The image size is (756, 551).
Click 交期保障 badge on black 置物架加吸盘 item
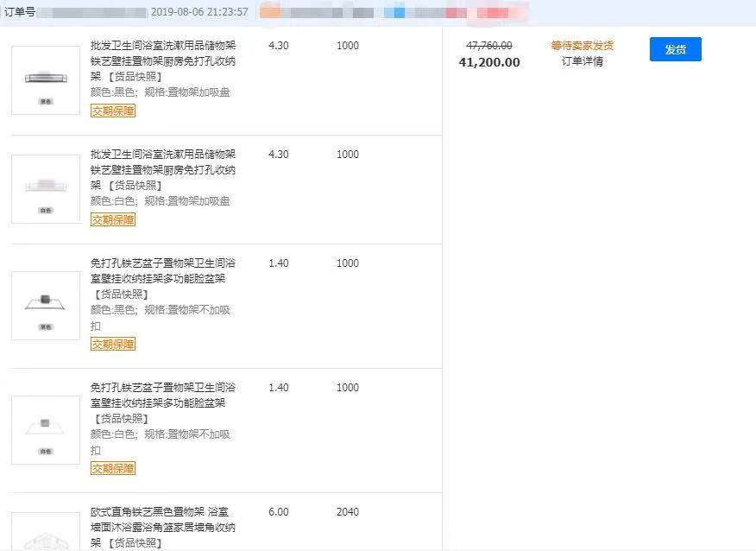point(113,111)
